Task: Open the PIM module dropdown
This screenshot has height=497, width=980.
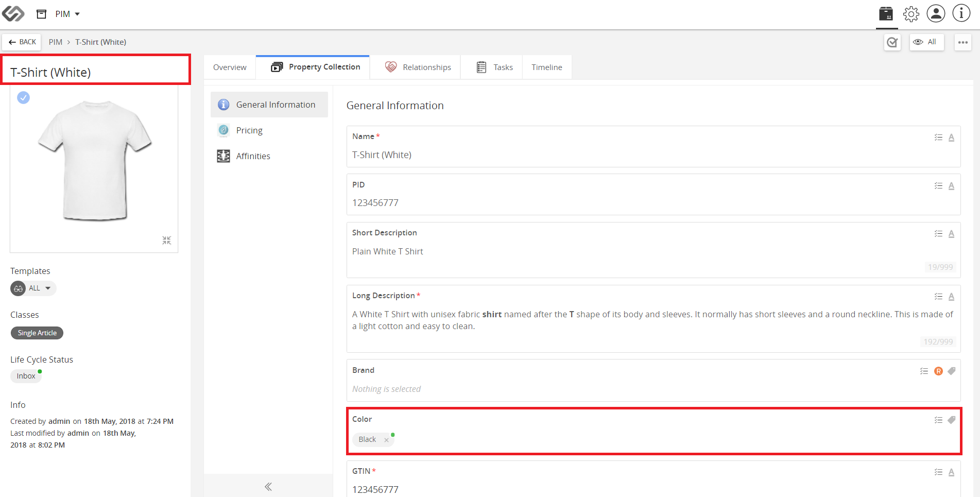Action: pos(67,14)
